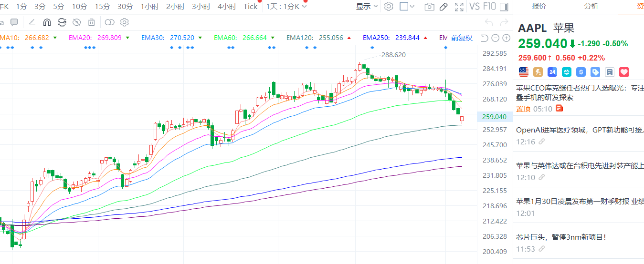This screenshot has height=264, width=644.
Task: Click the blue price tag icon
Action: [595, 72]
